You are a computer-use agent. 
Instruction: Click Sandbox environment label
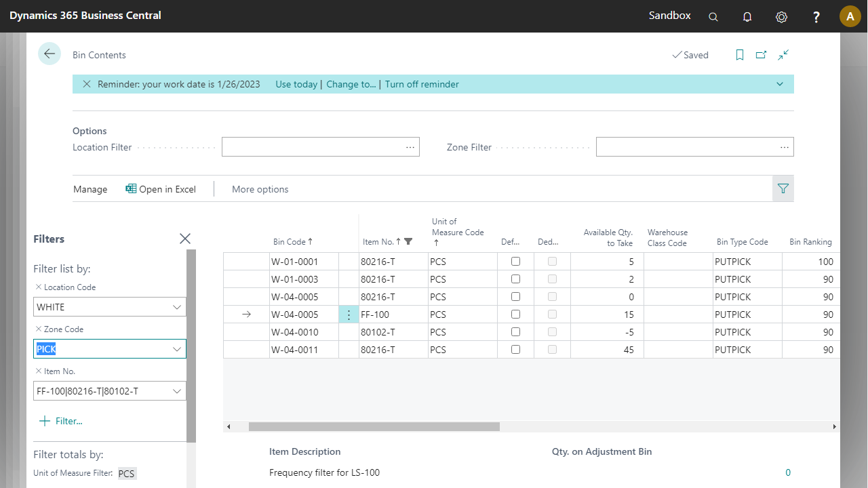click(x=670, y=15)
